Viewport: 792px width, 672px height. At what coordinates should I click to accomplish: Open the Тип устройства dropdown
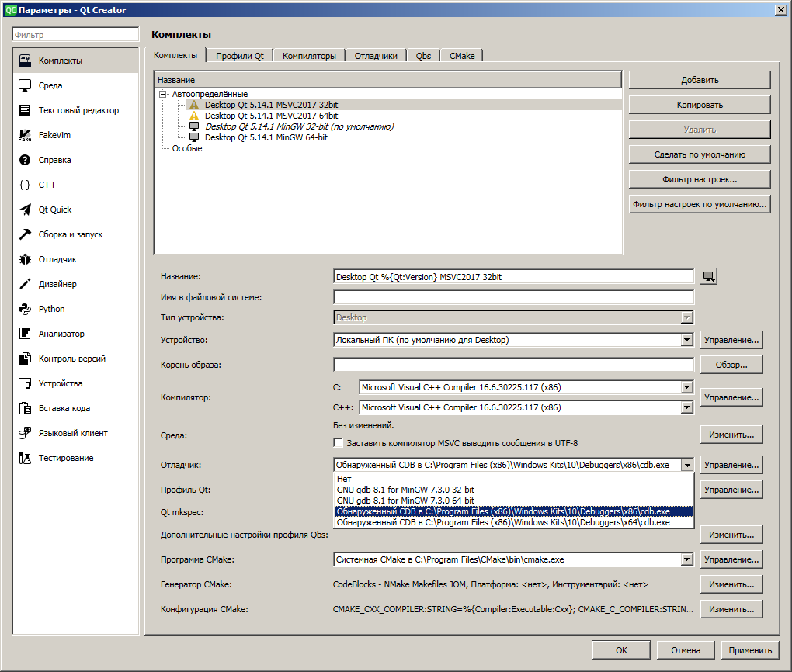pyautogui.click(x=513, y=317)
